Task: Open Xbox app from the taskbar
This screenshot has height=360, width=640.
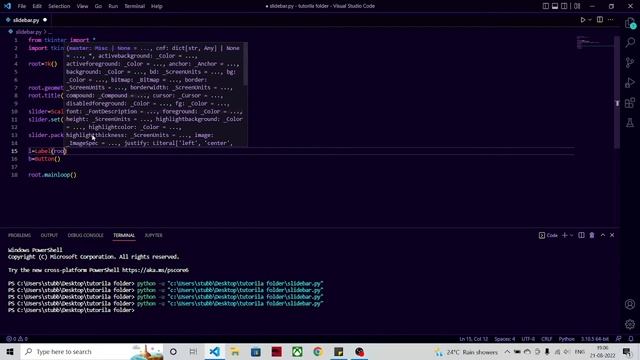Action: tap(297, 351)
